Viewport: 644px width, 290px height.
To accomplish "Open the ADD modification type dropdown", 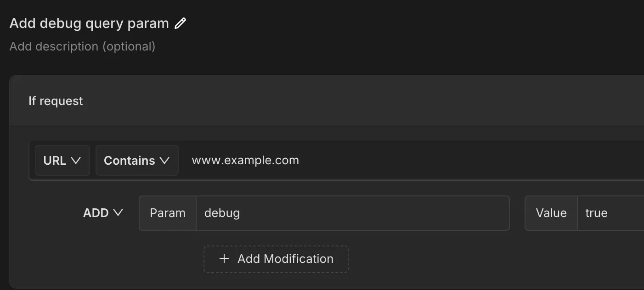I will click(103, 212).
